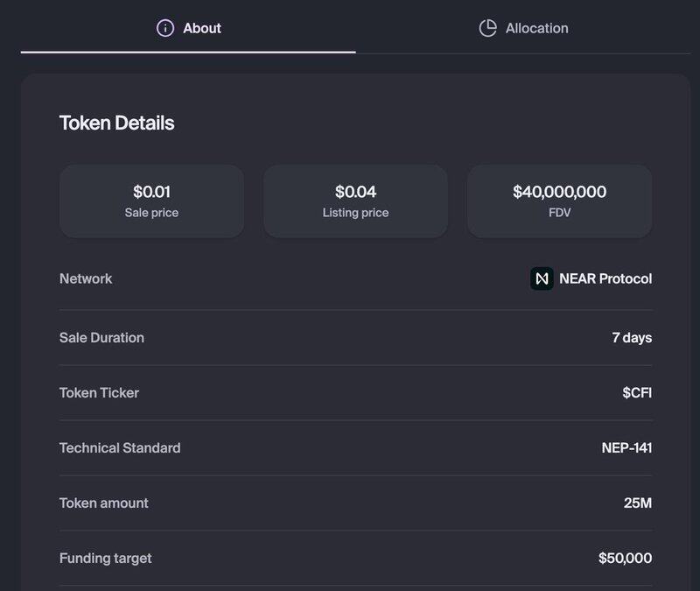Click the Network row label
Screen dimensions: 700x591
pyautogui.click(x=86, y=278)
